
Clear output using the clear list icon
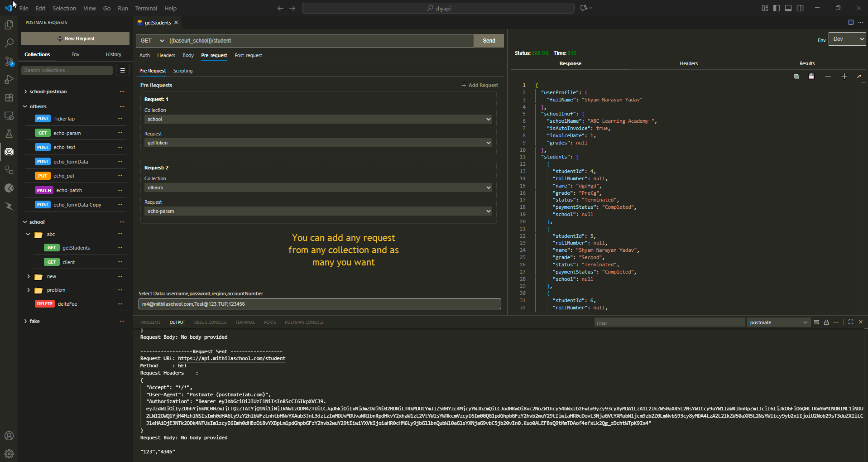tap(816, 322)
